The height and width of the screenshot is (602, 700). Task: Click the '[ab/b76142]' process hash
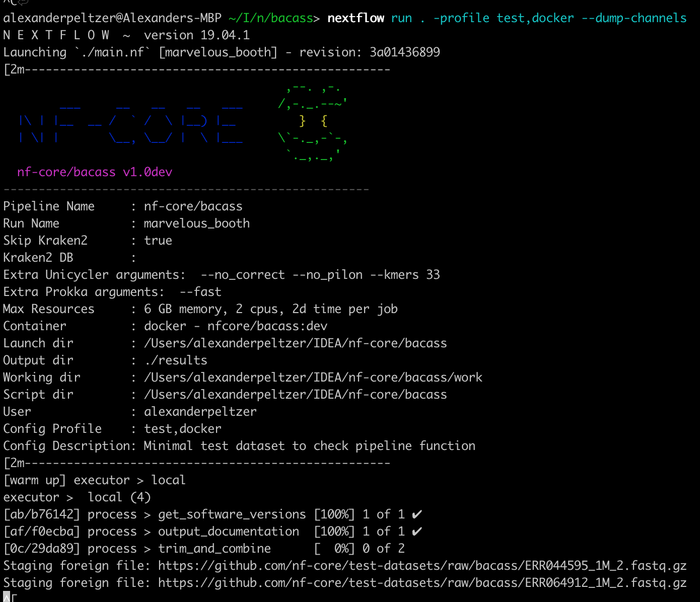42,514
